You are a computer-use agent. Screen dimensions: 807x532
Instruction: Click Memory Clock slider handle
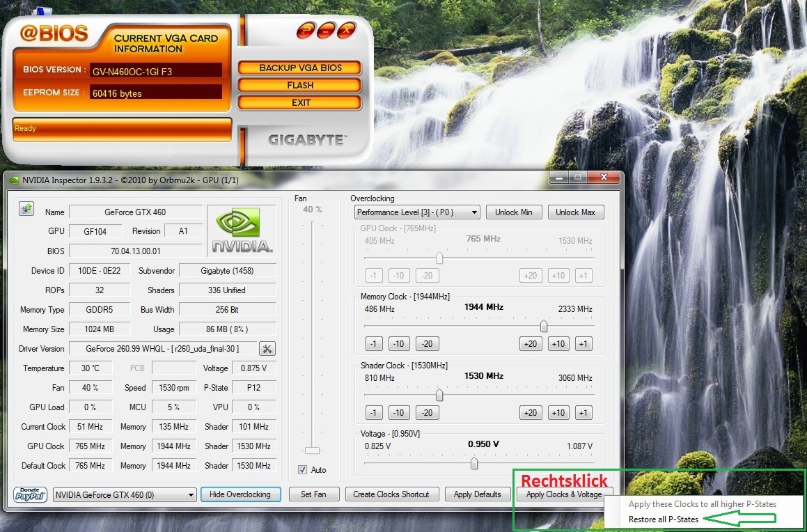click(x=544, y=326)
